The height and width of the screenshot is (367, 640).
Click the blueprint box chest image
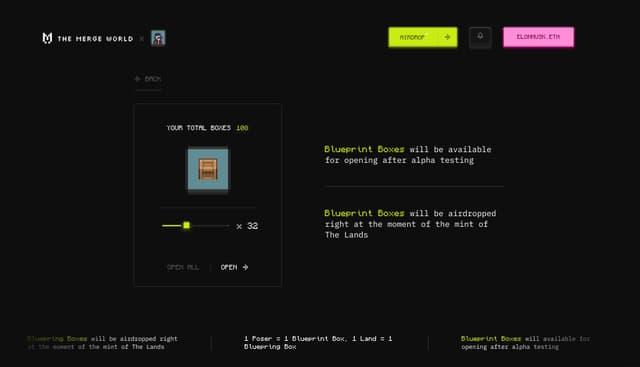click(x=208, y=169)
